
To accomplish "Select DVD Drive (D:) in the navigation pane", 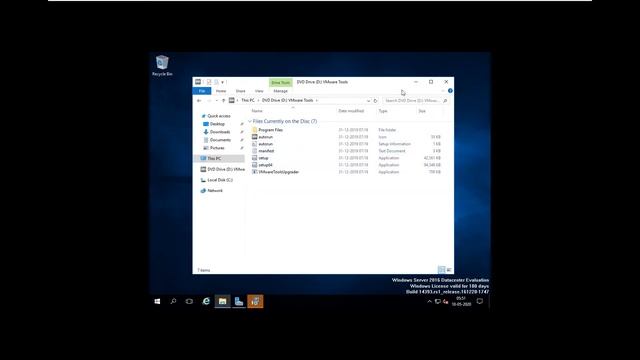I will point(222,169).
